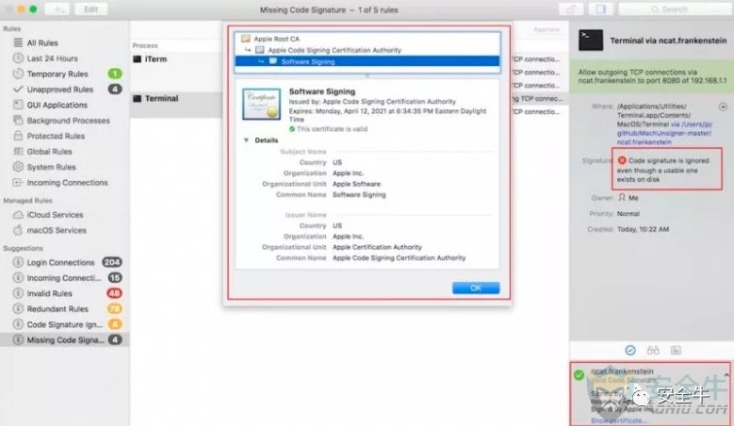The width and height of the screenshot is (734, 426).
Task: Select the iTerm process row
Action: click(x=176, y=59)
